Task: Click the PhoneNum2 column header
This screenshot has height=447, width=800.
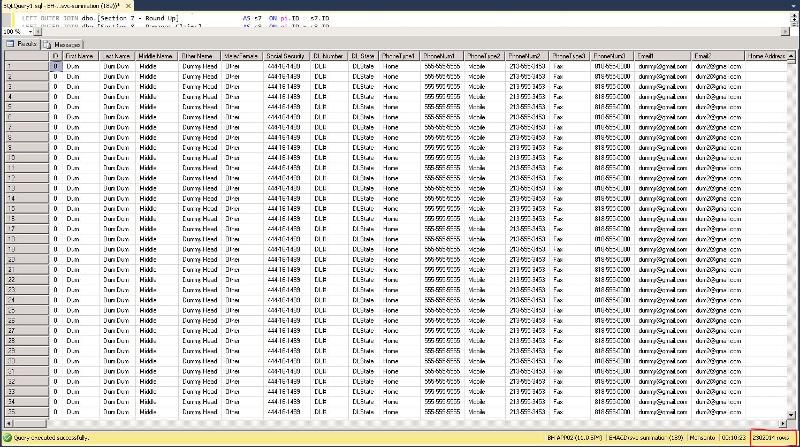Action: pyautogui.click(x=528, y=56)
